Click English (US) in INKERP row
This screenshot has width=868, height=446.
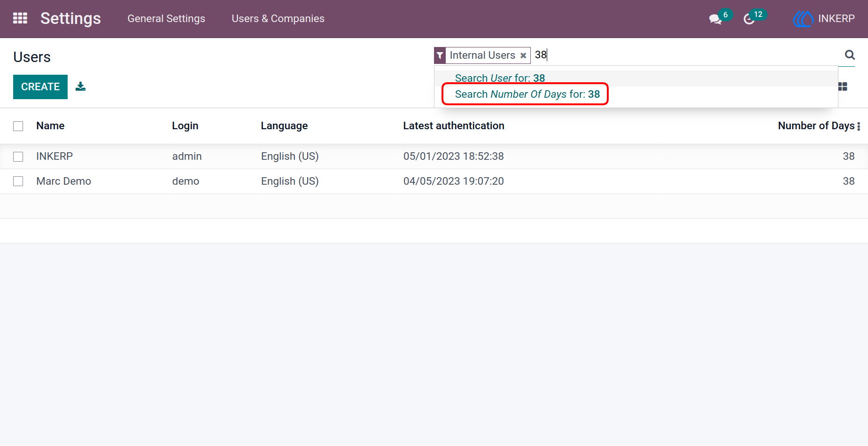pyautogui.click(x=290, y=156)
